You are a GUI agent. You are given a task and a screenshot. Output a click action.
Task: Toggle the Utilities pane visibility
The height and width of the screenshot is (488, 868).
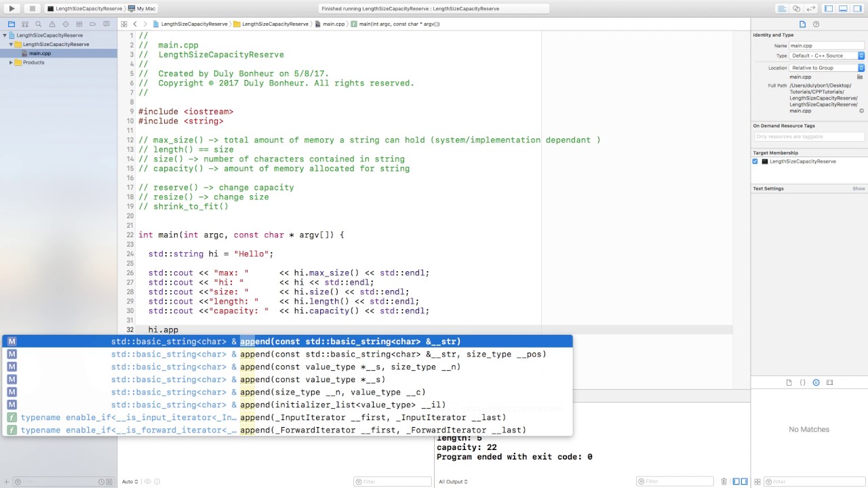[857, 9]
